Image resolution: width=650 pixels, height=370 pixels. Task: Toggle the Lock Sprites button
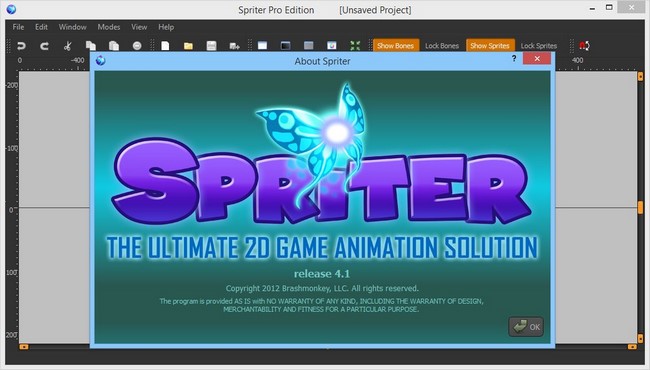click(539, 46)
